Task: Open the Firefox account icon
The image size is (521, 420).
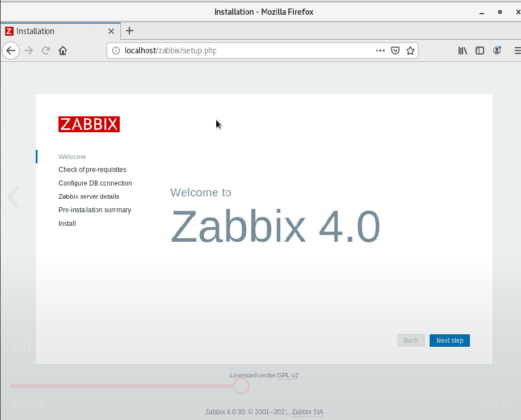Action: coord(497,50)
